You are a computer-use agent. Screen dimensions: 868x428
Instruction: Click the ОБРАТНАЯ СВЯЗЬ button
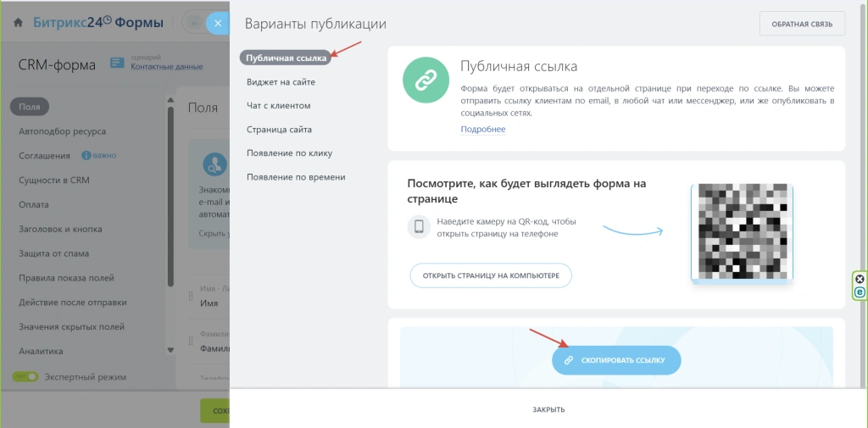(x=802, y=24)
